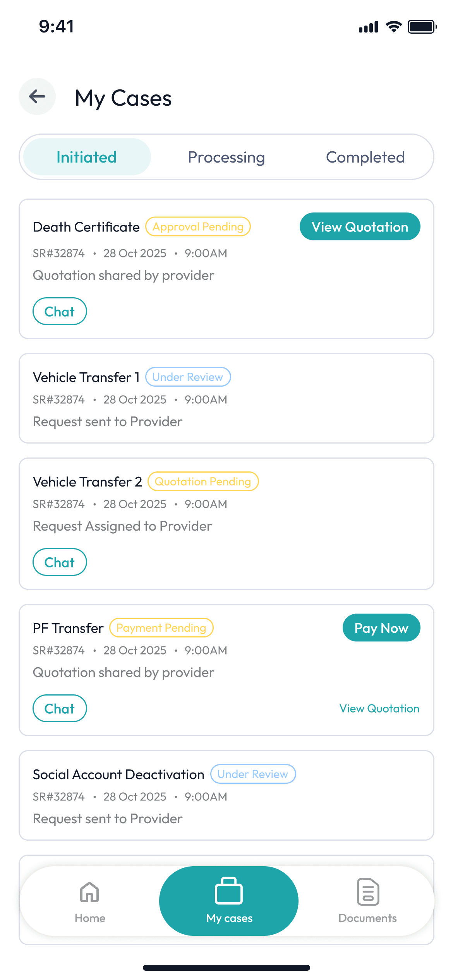Open PF Transfer View Quotation link

point(379,708)
